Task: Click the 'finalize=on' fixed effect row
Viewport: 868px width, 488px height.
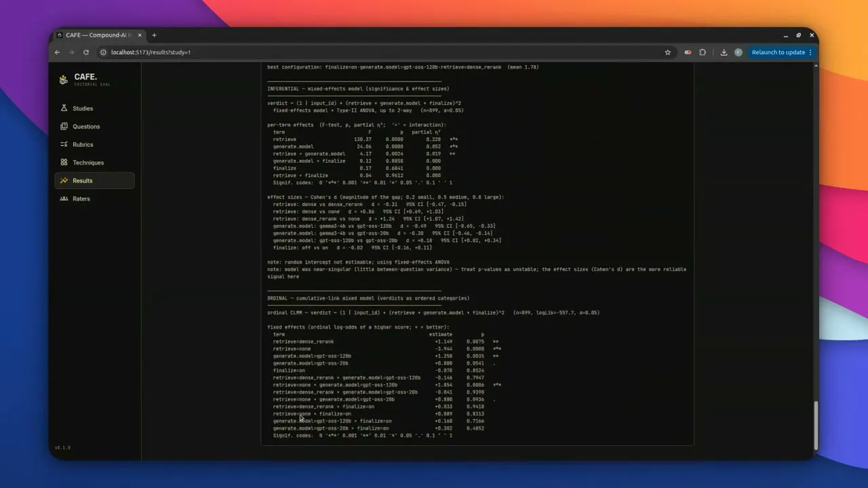Action: point(378,371)
